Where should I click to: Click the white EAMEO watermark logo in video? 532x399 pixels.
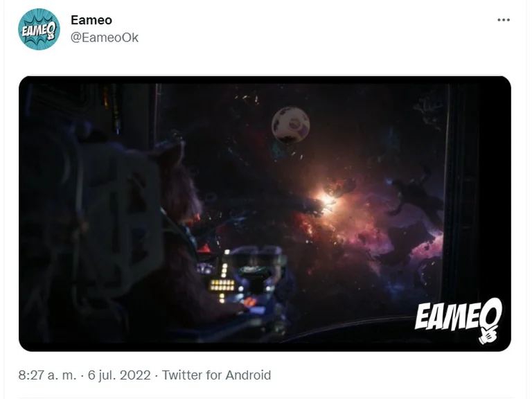tap(458, 315)
